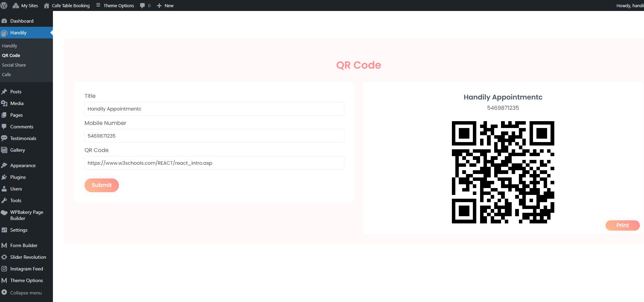Click the Print button
The height and width of the screenshot is (302, 644).
tap(622, 225)
